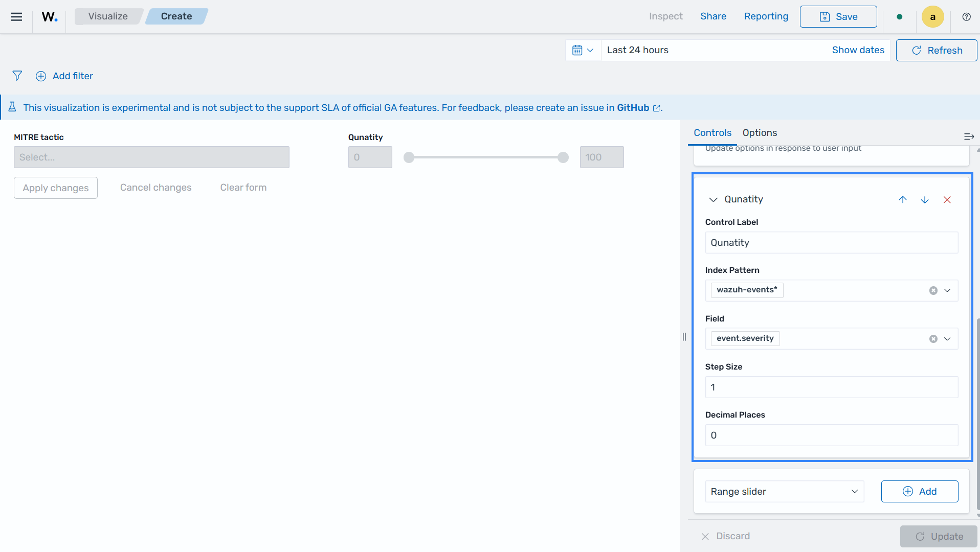Open the calendar quick date menu
This screenshot has height=552, width=980.
click(583, 50)
